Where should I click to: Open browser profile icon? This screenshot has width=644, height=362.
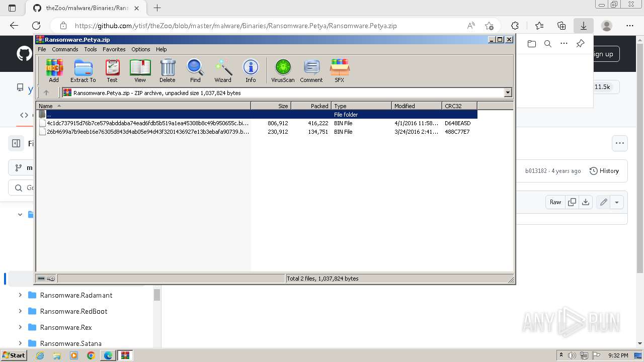click(607, 26)
